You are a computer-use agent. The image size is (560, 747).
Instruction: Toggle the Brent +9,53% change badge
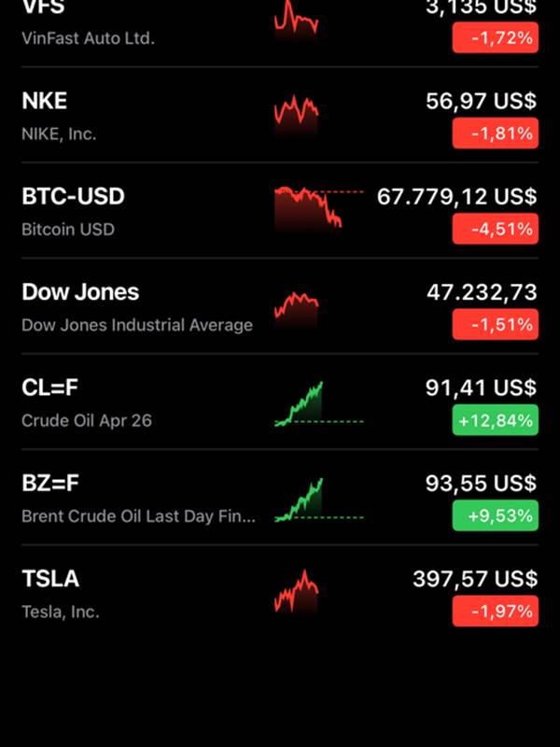[495, 515]
